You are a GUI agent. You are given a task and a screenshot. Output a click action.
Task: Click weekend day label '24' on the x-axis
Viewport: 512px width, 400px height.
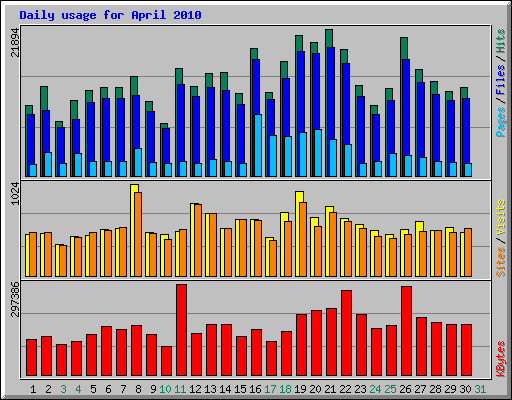tap(375, 389)
